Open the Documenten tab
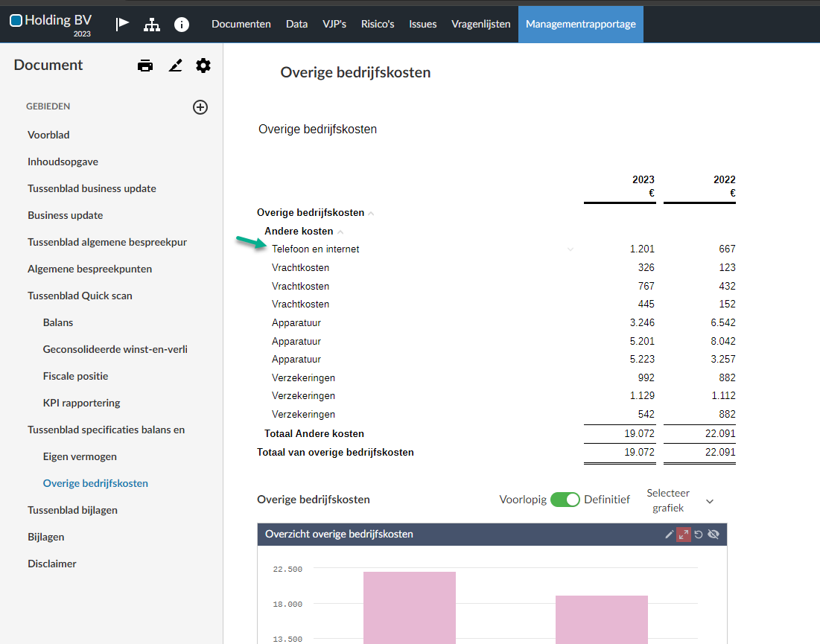This screenshot has width=820, height=644. click(x=241, y=24)
